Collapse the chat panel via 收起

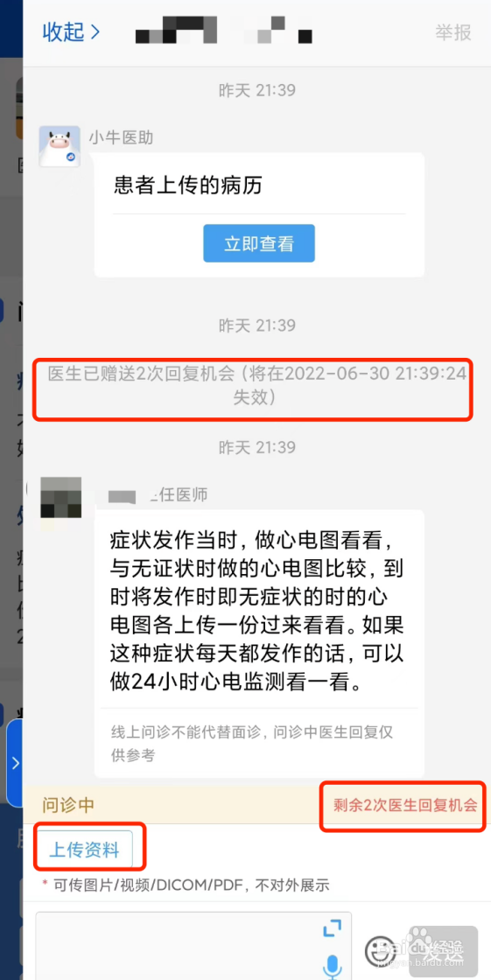click(71, 31)
